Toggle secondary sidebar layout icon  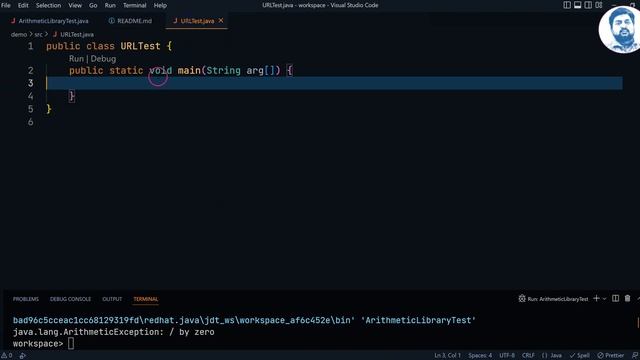pos(588,5)
